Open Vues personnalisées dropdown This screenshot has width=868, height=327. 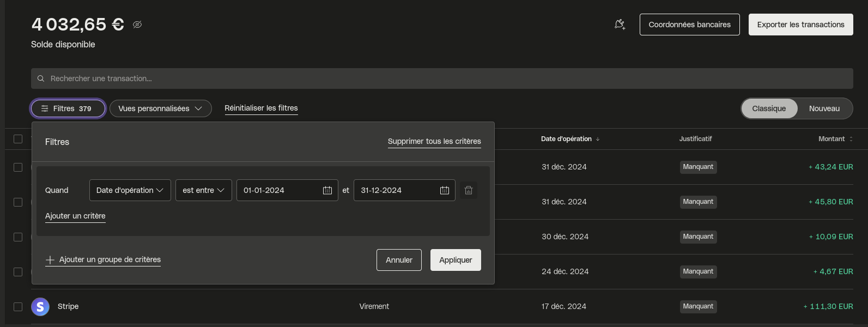pos(160,108)
